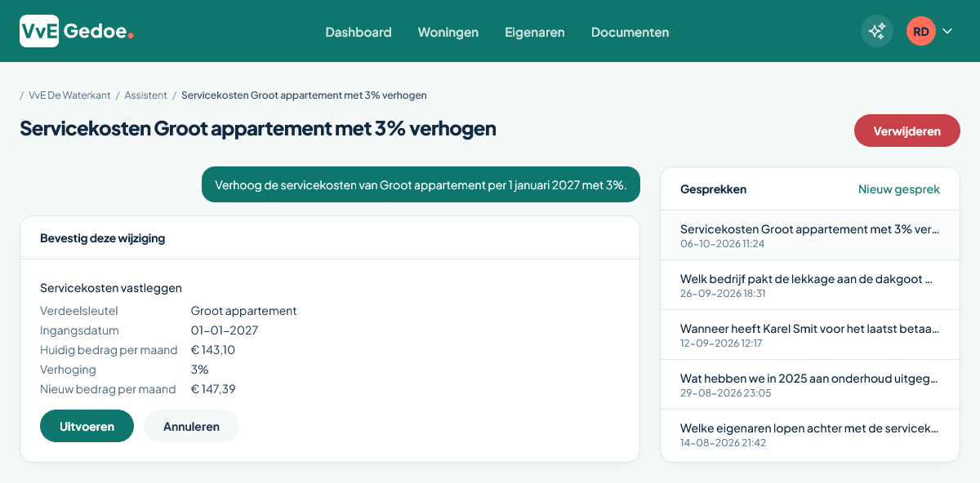Screen dimensions: 980x483
Task: Click the page title Servicekosten Groot appartement
Action: (258, 129)
